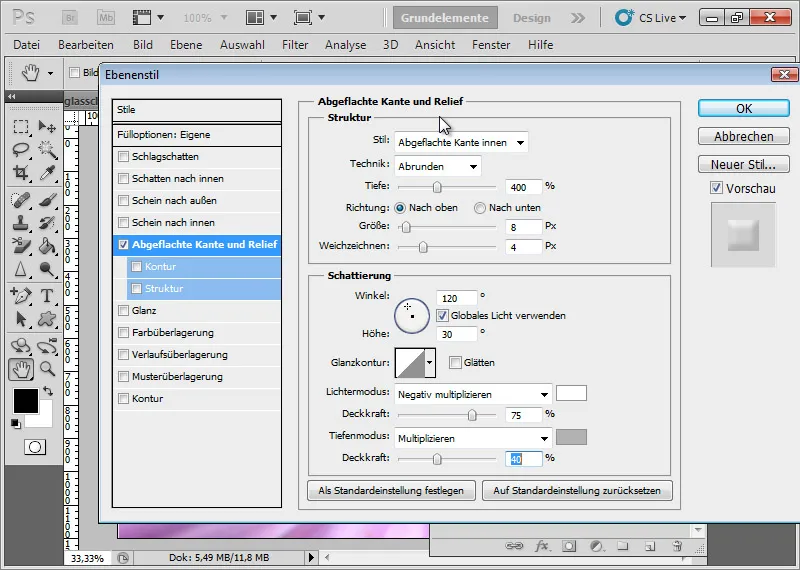
Task: Open the Filter menu
Action: coord(295,45)
